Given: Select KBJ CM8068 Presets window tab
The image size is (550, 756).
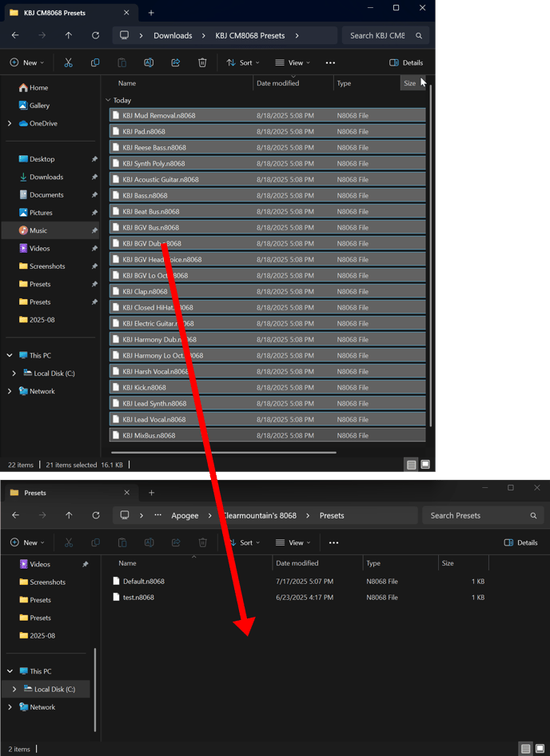Looking at the screenshot, I should coord(70,13).
